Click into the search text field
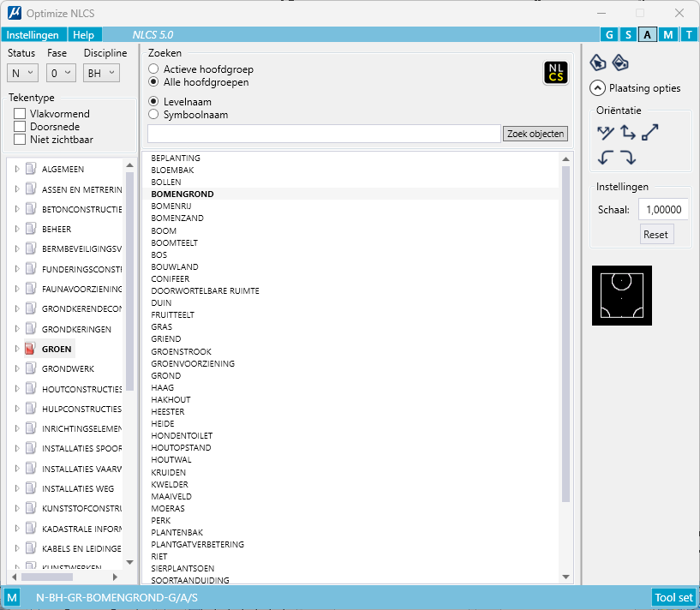Image resolution: width=700 pixels, height=610 pixels. 324,134
